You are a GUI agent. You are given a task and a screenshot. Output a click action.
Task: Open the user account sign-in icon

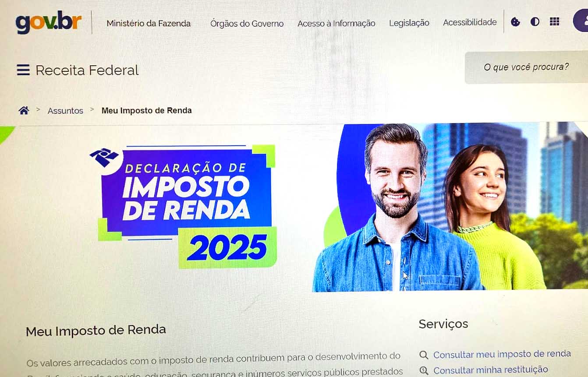[x=581, y=21]
